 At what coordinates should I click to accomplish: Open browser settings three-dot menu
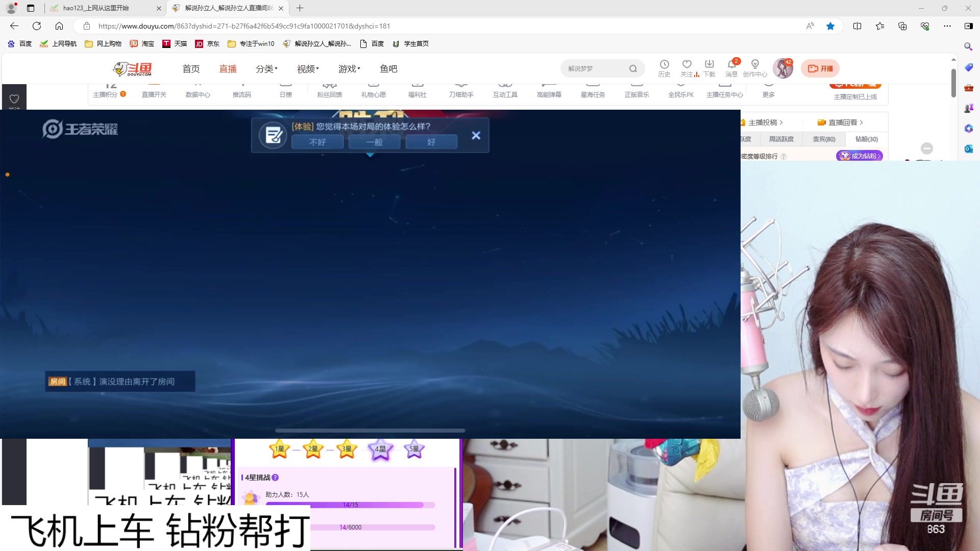(947, 26)
